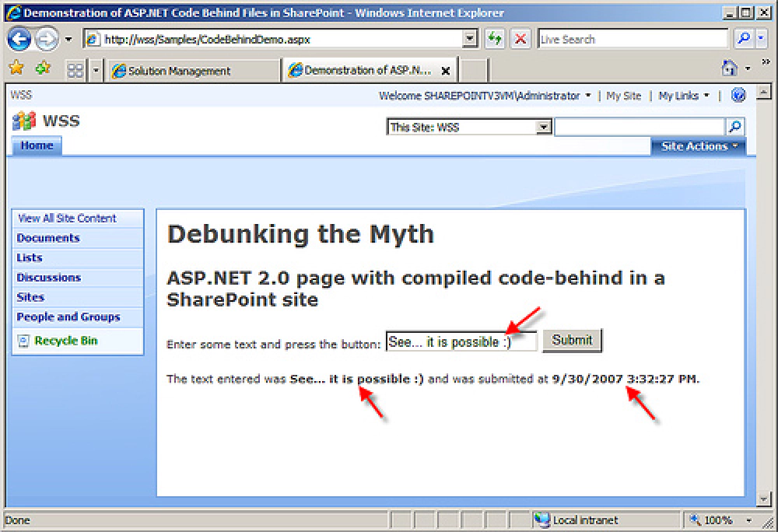The image size is (778, 532).
Task: Click the Add to Favorites icon
Action: [x=43, y=69]
